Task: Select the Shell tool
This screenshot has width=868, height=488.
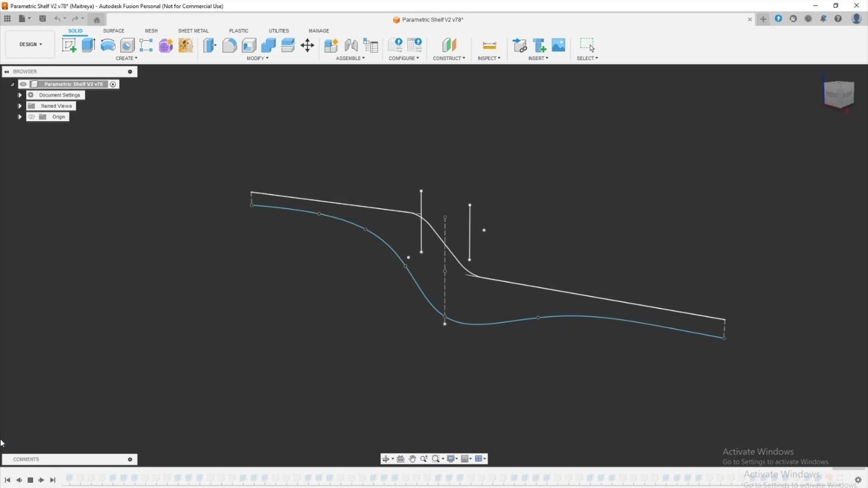Action: coord(249,45)
